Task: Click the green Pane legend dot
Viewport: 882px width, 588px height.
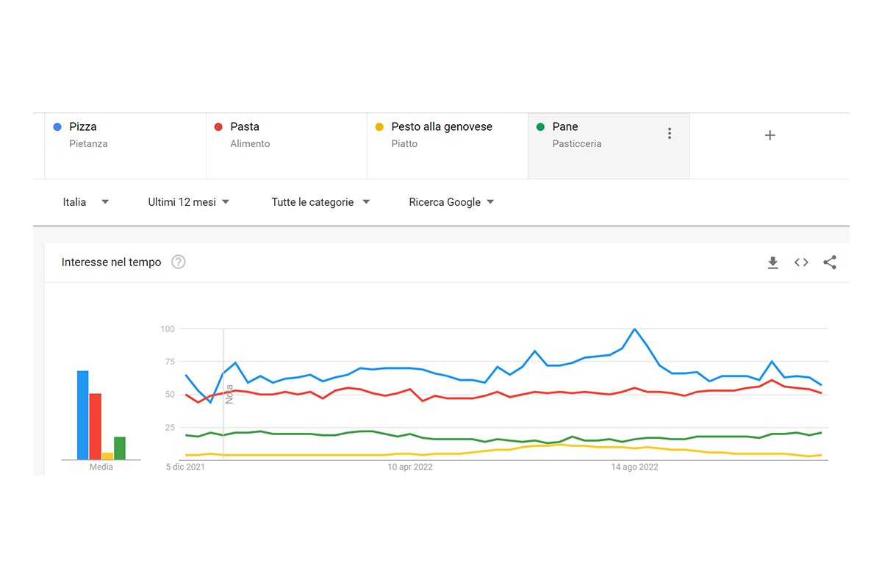Action: (540, 127)
